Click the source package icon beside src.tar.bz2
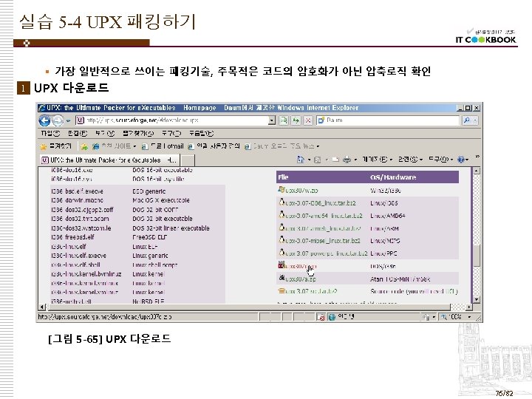Viewport: 532px width, 399px height. coord(282,291)
